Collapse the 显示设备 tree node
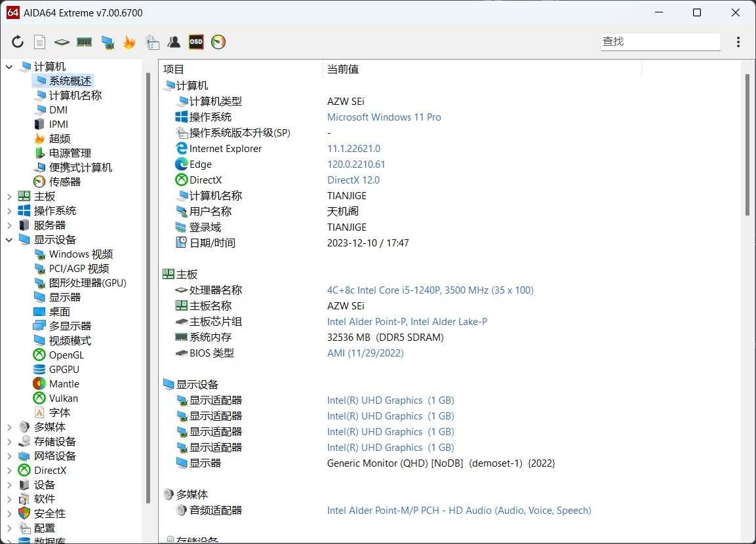 coord(9,240)
